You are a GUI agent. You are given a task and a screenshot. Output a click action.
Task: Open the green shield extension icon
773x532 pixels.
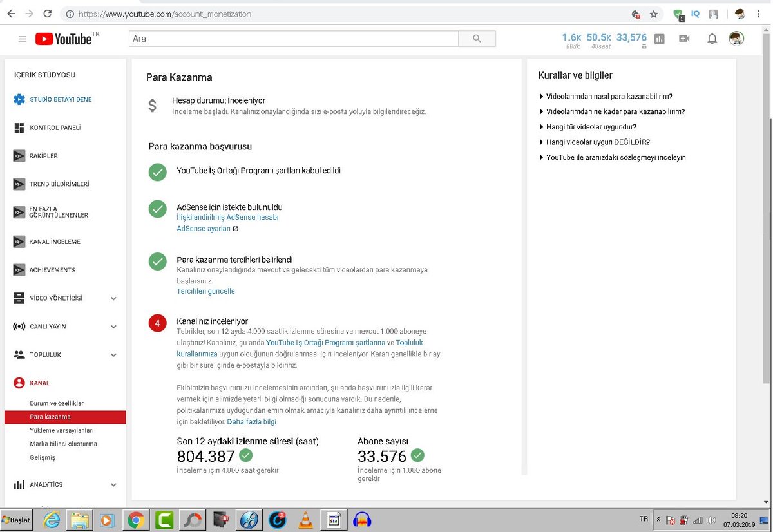[x=678, y=14]
